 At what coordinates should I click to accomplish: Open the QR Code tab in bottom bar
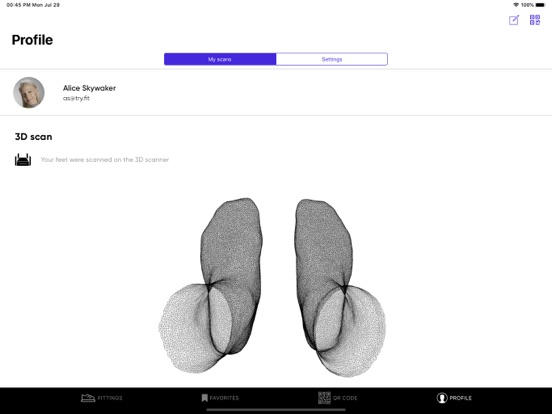[x=337, y=398]
